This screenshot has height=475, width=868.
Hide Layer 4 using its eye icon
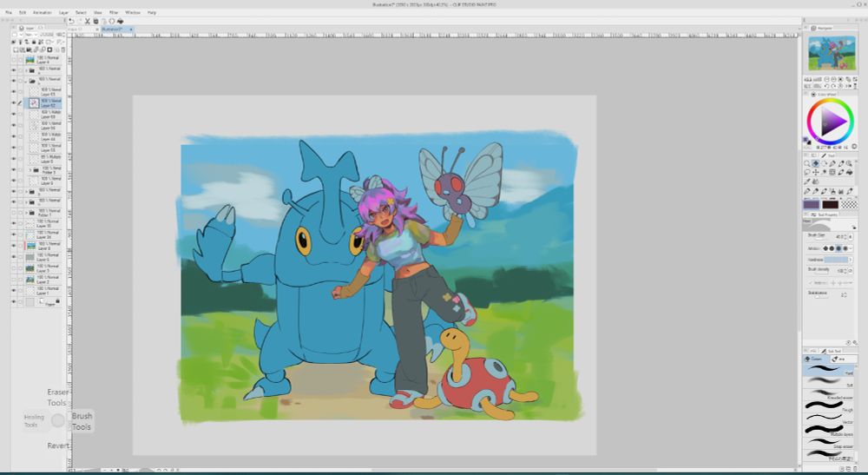13,59
